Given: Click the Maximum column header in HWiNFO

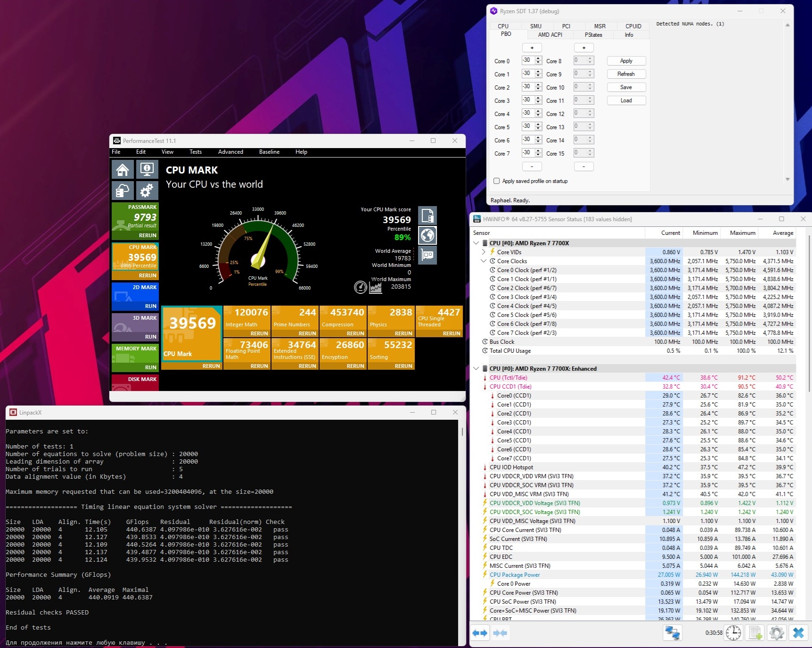Looking at the screenshot, I should (739, 233).
